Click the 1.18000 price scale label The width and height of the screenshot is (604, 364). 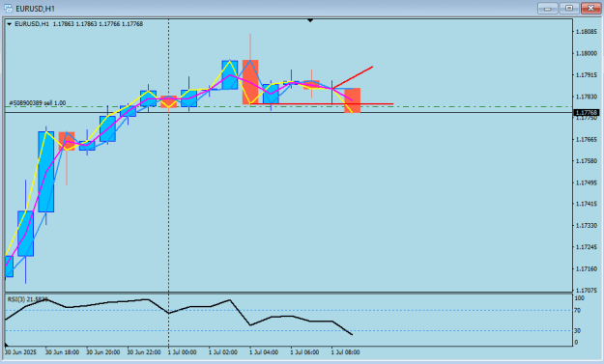click(587, 53)
